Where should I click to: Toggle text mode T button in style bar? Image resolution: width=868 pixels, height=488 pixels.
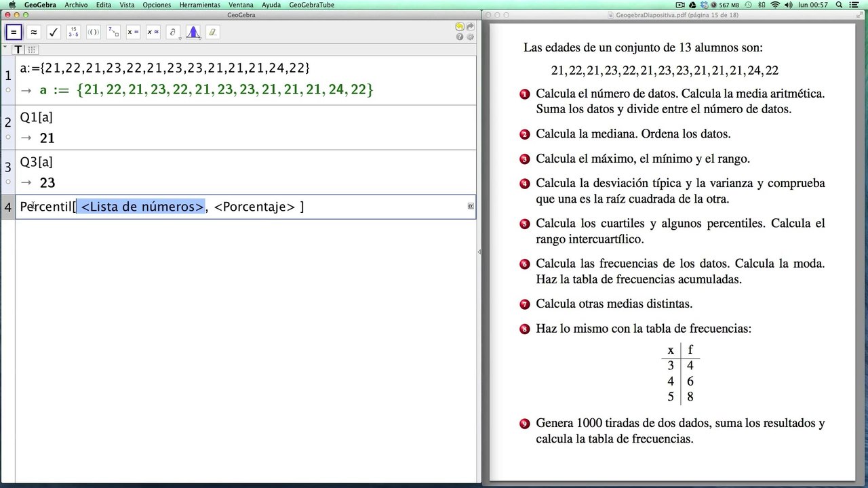pyautogui.click(x=18, y=49)
